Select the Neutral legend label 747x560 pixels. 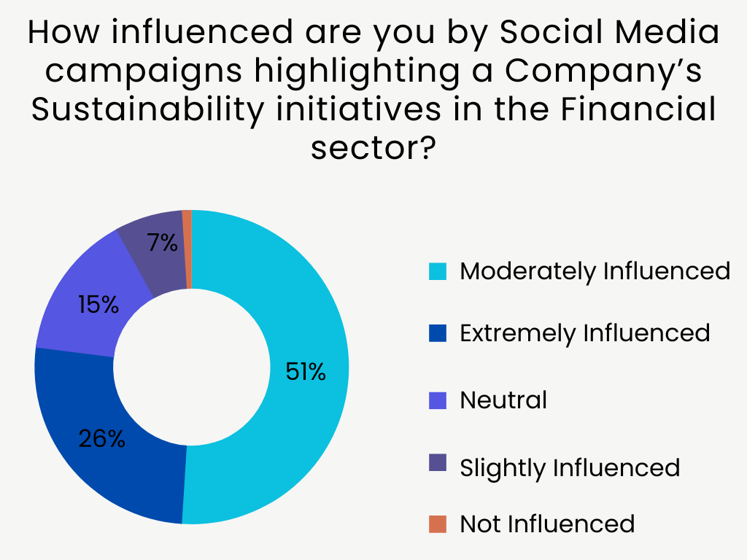click(x=503, y=400)
